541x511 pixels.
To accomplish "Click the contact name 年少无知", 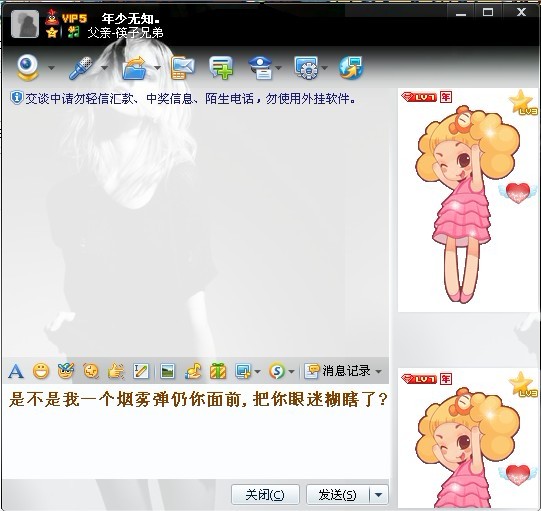I will point(130,19).
